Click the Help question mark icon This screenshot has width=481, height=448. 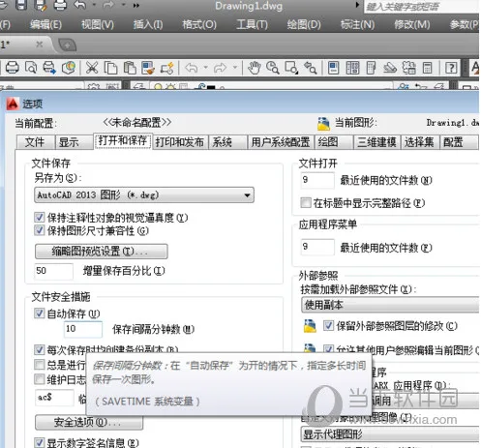(x=451, y=68)
